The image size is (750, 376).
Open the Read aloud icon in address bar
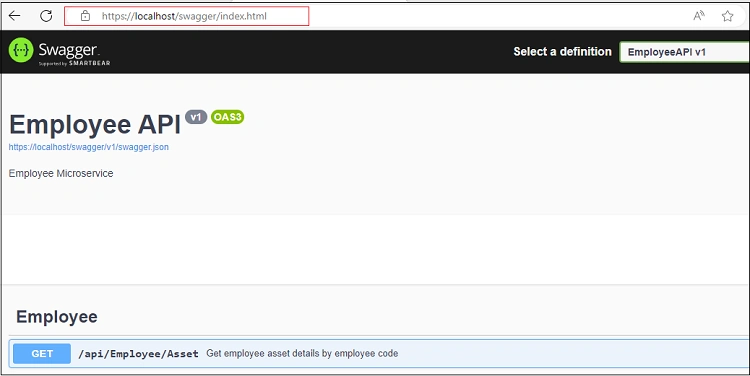(699, 16)
